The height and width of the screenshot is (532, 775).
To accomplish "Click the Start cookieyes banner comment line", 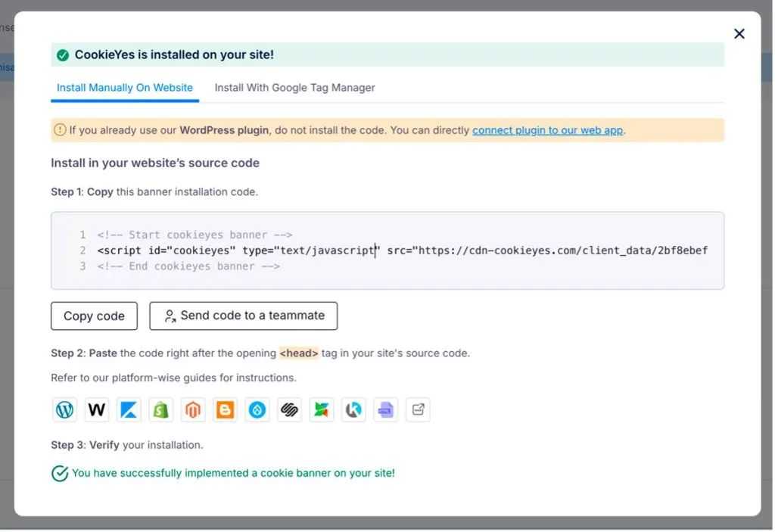I will (195, 235).
